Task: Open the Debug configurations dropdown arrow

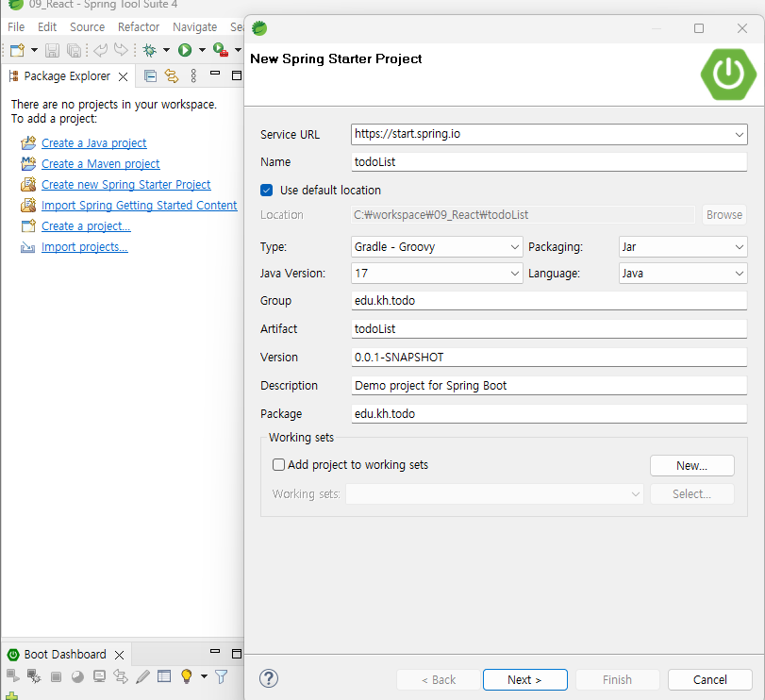Action: click(166, 50)
